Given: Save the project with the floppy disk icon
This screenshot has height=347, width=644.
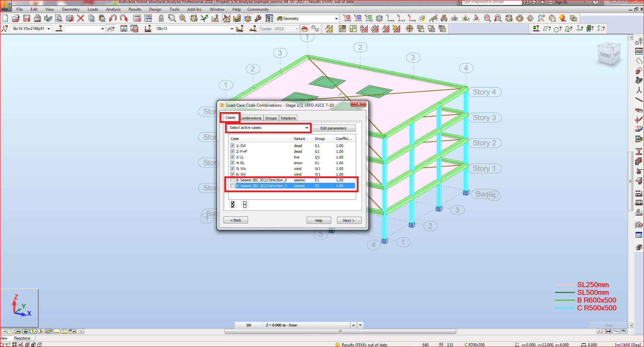Looking at the screenshot, I should point(27,18).
